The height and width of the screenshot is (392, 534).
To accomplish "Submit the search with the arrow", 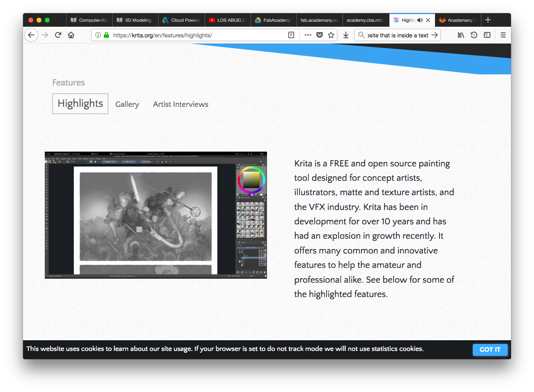I will tap(435, 35).
